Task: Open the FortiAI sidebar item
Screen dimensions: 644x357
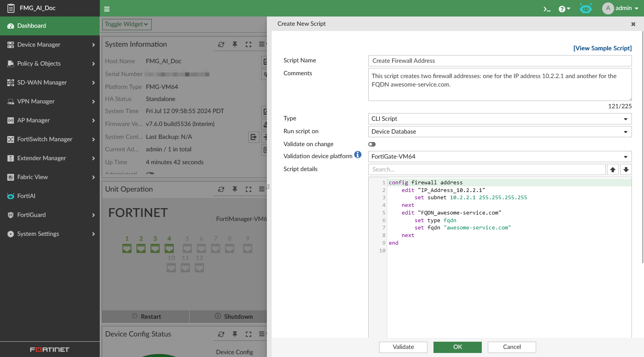Action: tap(27, 196)
